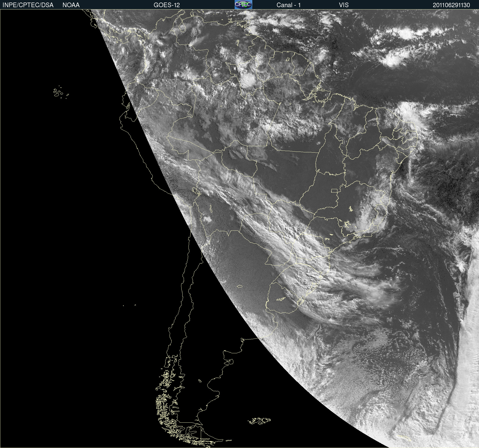Click the INPE/CPTEC/DSA header text
The width and height of the screenshot is (479, 448).
28,5
